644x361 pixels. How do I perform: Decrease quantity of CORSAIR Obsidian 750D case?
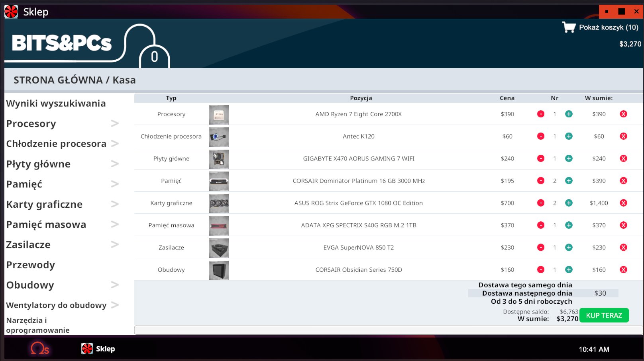541,270
